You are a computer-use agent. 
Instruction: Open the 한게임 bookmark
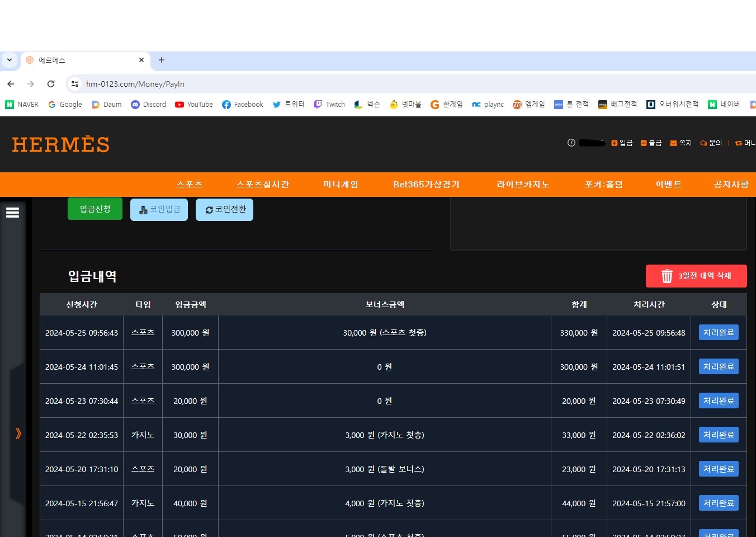(447, 105)
